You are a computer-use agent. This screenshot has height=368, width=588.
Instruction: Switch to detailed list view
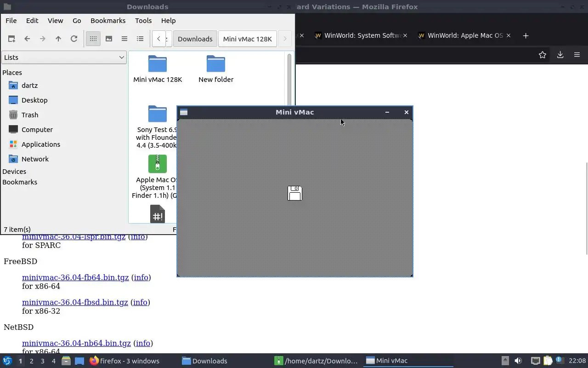coord(140,39)
